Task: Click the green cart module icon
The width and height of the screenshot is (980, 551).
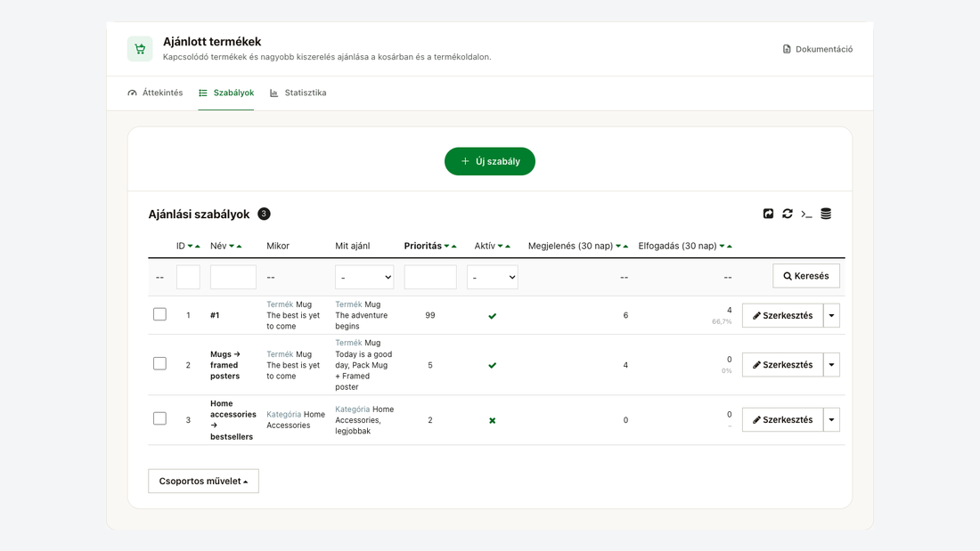Action: (140, 49)
